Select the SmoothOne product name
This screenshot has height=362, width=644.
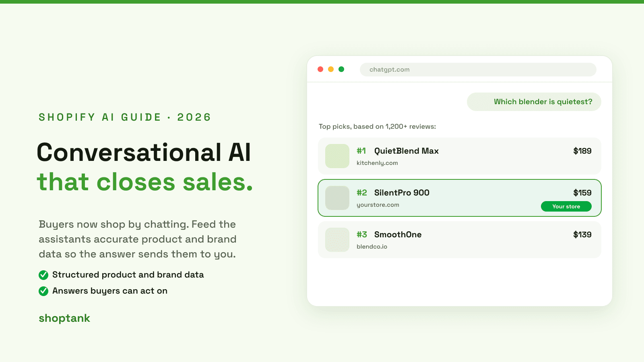tap(398, 234)
